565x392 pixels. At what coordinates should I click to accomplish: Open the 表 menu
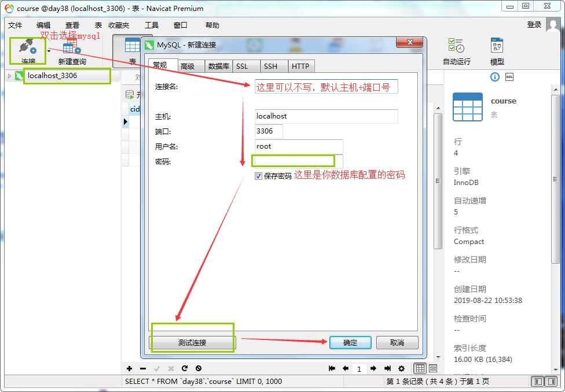pos(98,25)
